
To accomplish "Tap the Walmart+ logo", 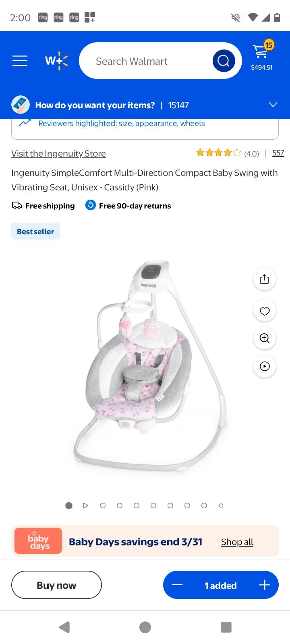I will click(56, 61).
